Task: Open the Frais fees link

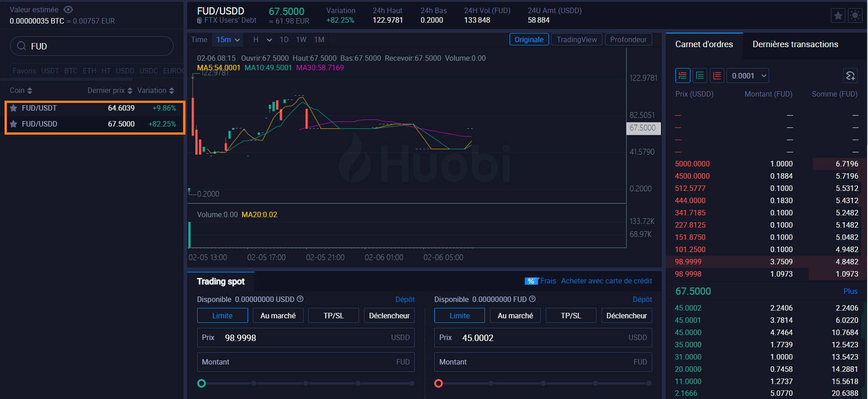Action: pyautogui.click(x=548, y=281)
